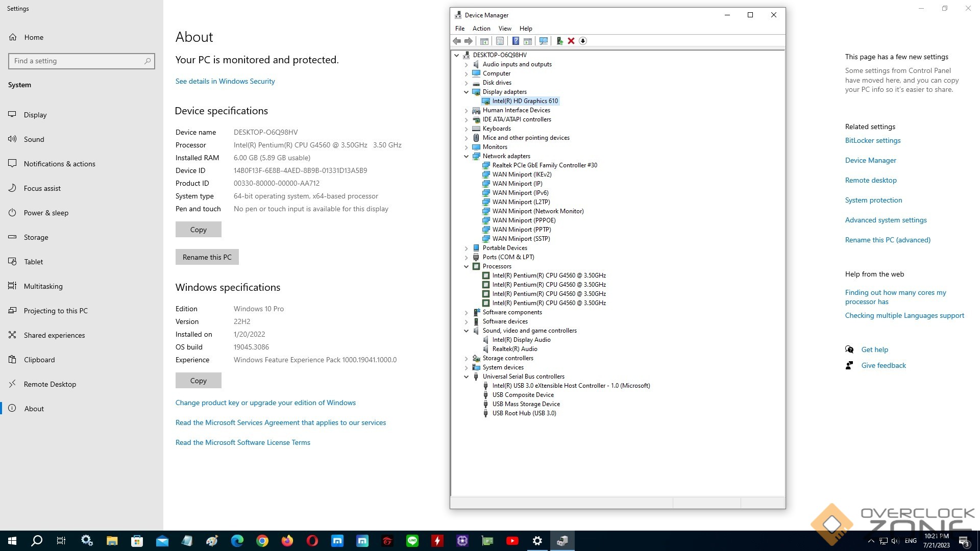Click the Disable device down-arrow toolbar icon
Image resolution: width=980 pixels, height=551 pixels.
coord(583,41)
